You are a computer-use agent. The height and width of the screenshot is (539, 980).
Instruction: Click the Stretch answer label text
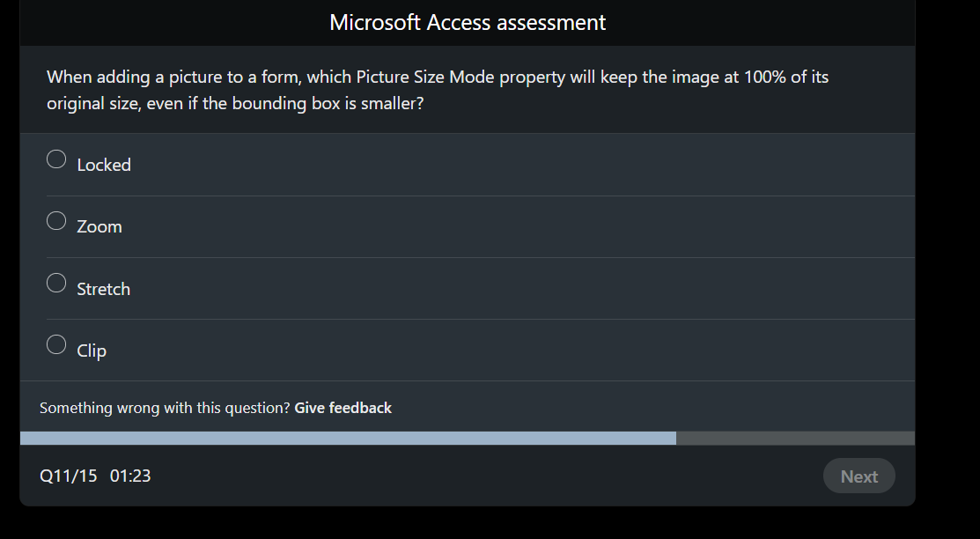(x=103, y=288)
